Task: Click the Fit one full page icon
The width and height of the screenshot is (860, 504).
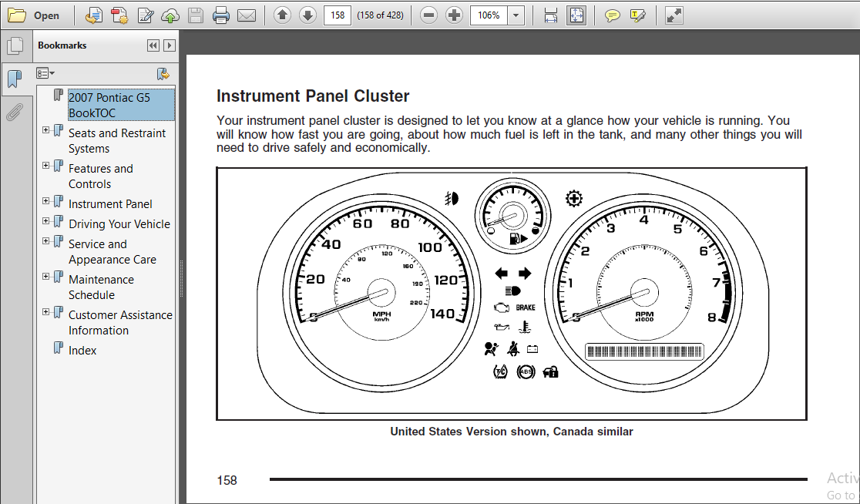Action: click(x=576, y=15)
